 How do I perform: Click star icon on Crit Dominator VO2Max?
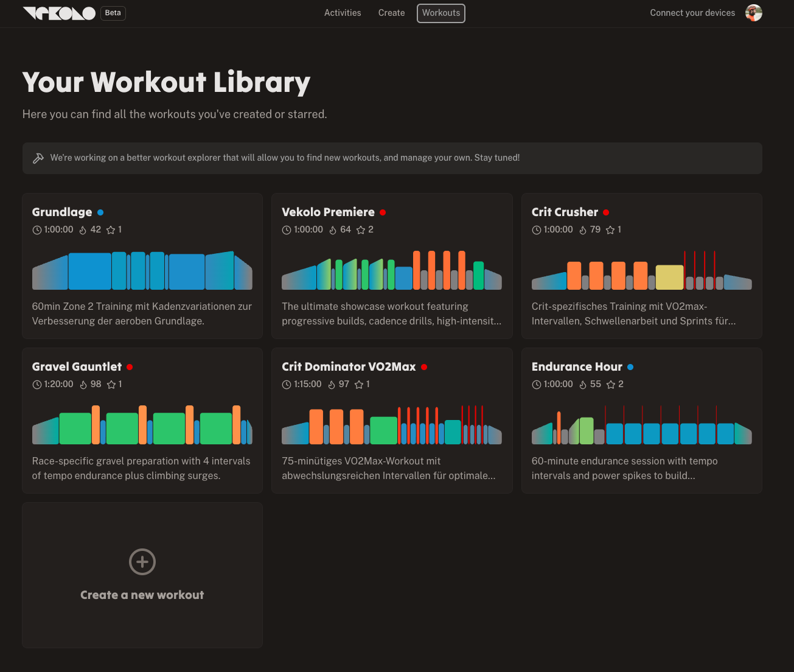[x=359, y=385]
